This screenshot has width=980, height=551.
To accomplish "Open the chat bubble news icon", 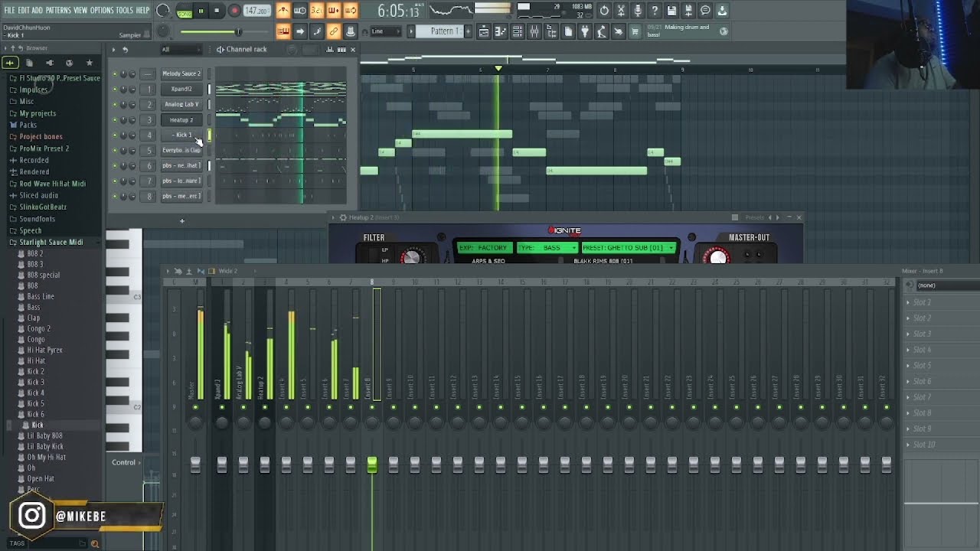I will [705, 11].
